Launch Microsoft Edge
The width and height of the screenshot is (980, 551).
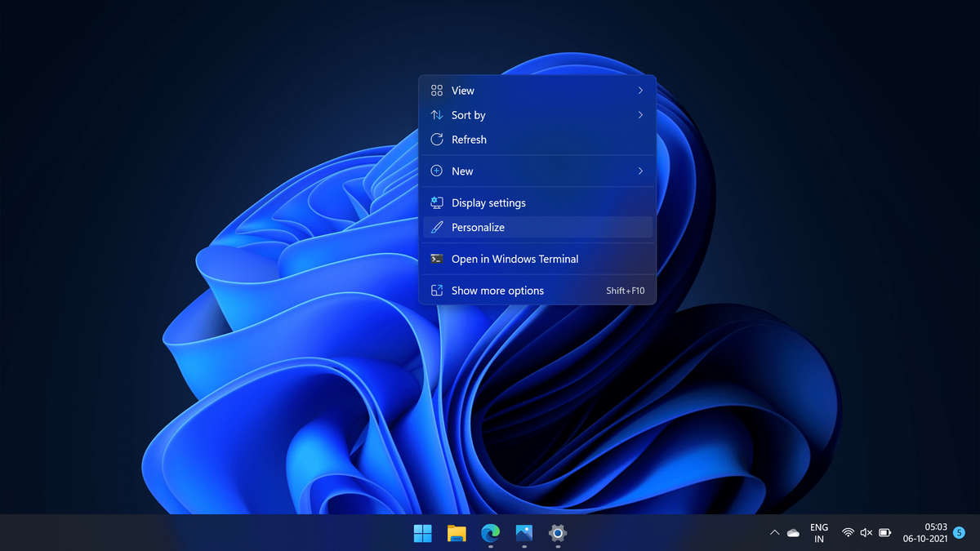(490, 535)
